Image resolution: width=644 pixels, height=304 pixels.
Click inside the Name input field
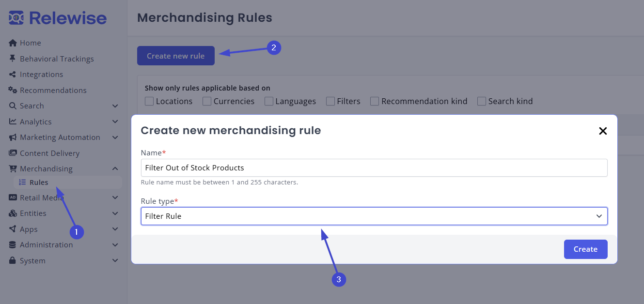pyautogui.click(x=373, y=167)
